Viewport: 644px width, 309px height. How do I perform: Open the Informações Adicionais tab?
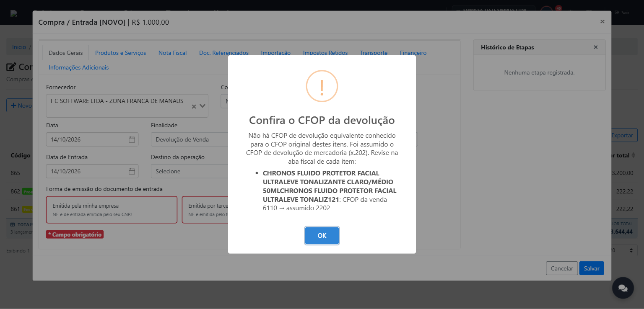point(78,67)
